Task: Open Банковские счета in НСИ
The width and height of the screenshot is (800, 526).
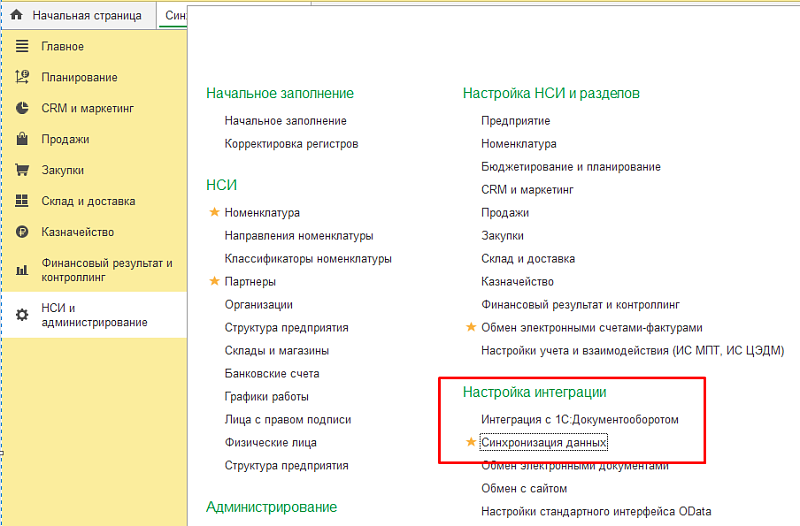Action: point(272,373)
